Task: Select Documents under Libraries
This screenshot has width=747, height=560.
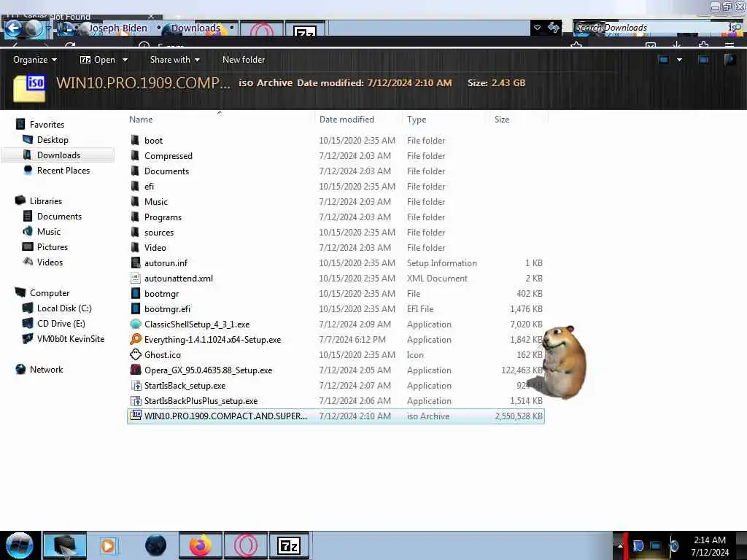Action: pos(59,216)
